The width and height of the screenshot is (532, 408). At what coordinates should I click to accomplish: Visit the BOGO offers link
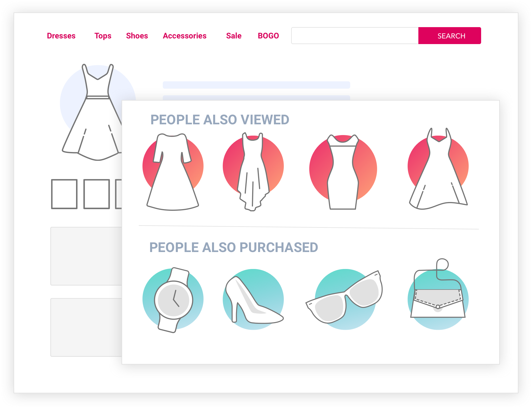coord(268,36)
